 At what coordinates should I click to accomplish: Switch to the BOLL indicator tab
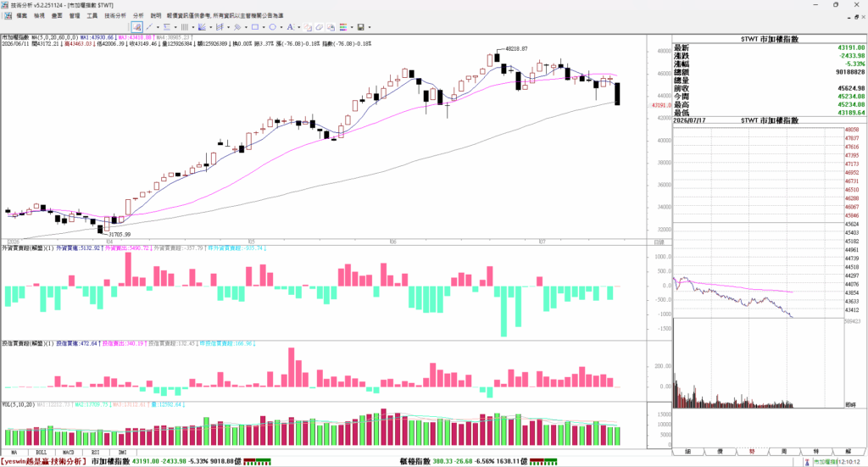point(41,453)
